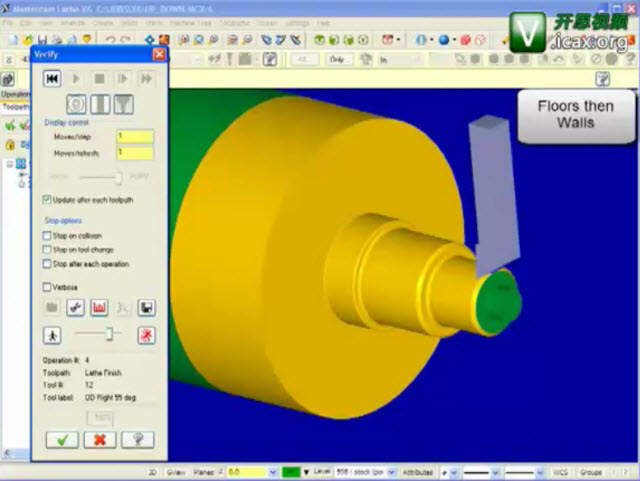The height and width of the screenshot is (481, 640).
Task: Click the blue sphere shading toolbar icon
Action: (x=444, y=40)
